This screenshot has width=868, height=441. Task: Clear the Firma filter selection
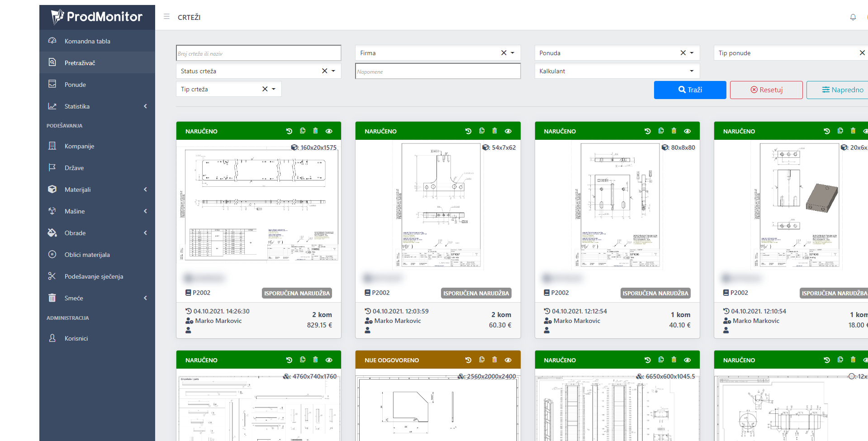click(x=503, y=53)
